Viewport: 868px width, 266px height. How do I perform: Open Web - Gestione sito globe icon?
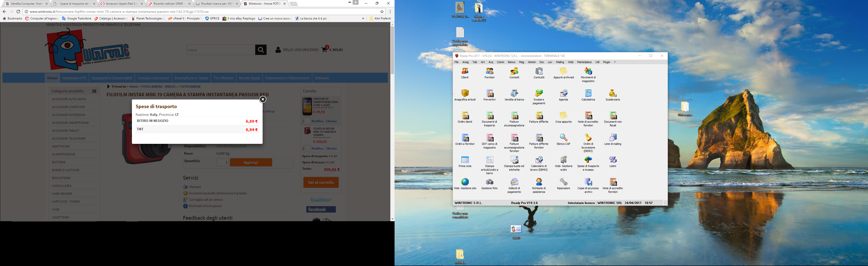(465, 182)
